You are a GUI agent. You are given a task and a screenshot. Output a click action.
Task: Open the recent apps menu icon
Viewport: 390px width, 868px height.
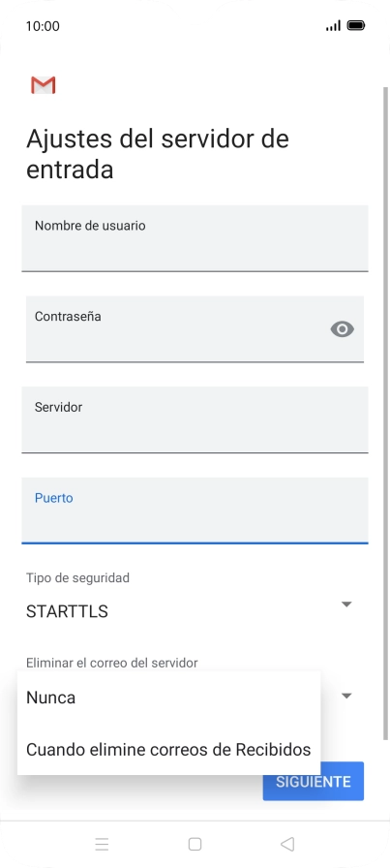102,844
